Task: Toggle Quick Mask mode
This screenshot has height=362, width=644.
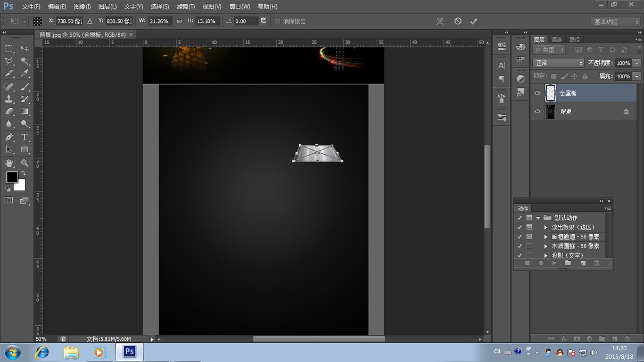Action: pos(9,200)
